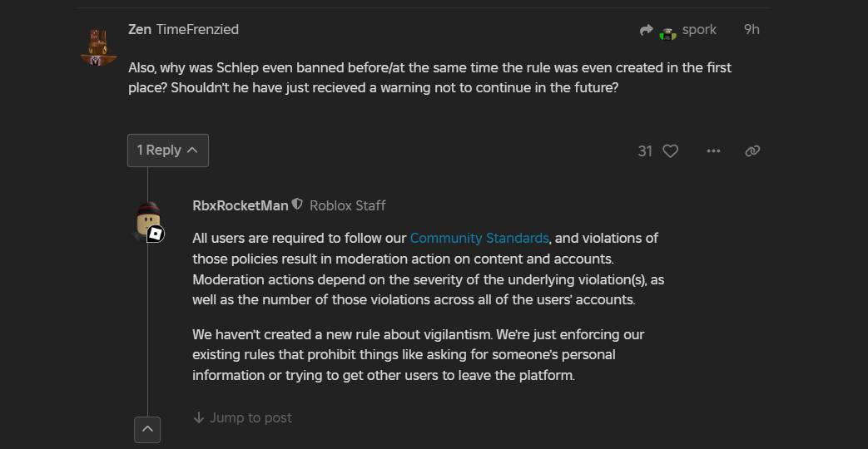The image size is (868, 449).
Task: Click the down arrow next to Jump to post
Action: click(199, 417)
